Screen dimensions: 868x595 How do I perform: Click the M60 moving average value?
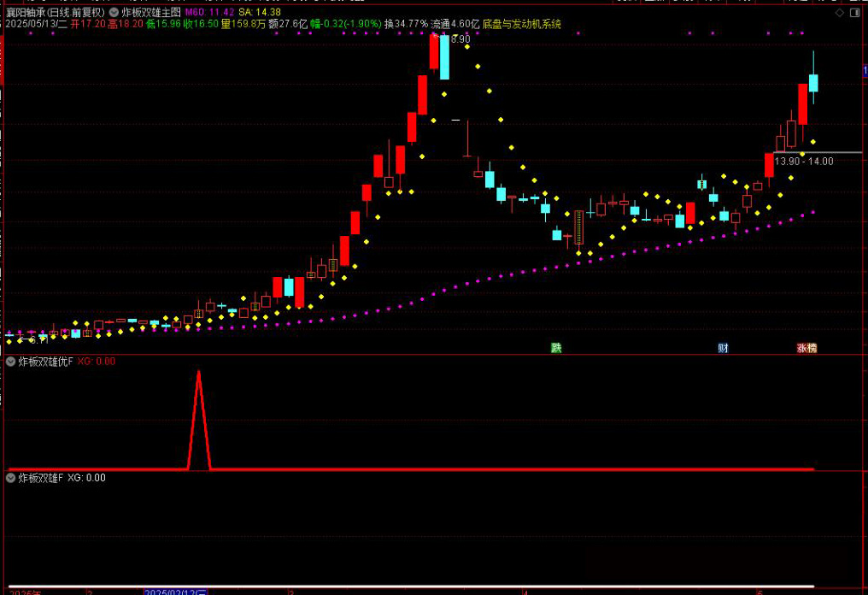[209, 13]
